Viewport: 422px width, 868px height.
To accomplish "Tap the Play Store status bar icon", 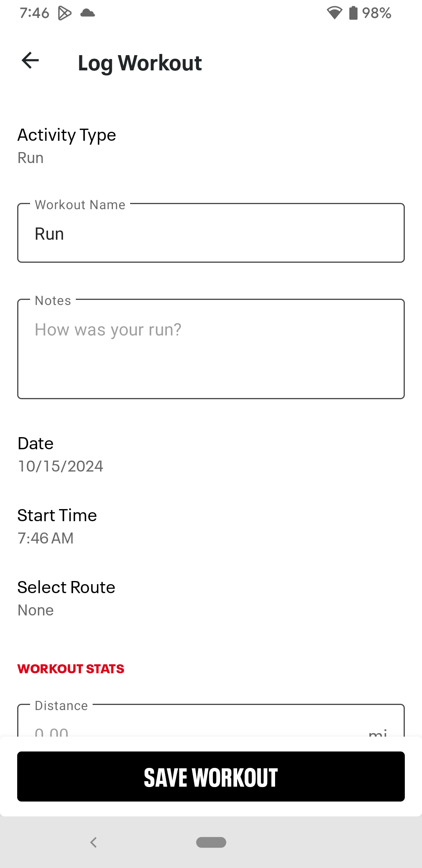I will [64, 13].
